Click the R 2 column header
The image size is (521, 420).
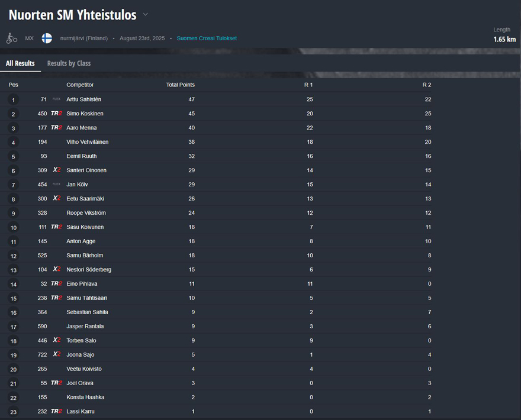[x=427, y=85]
